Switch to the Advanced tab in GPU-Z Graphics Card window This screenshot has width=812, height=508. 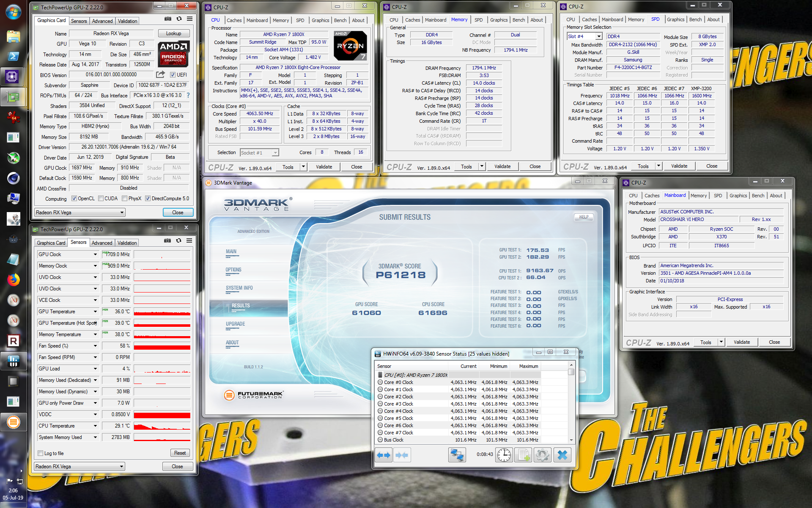102,21
